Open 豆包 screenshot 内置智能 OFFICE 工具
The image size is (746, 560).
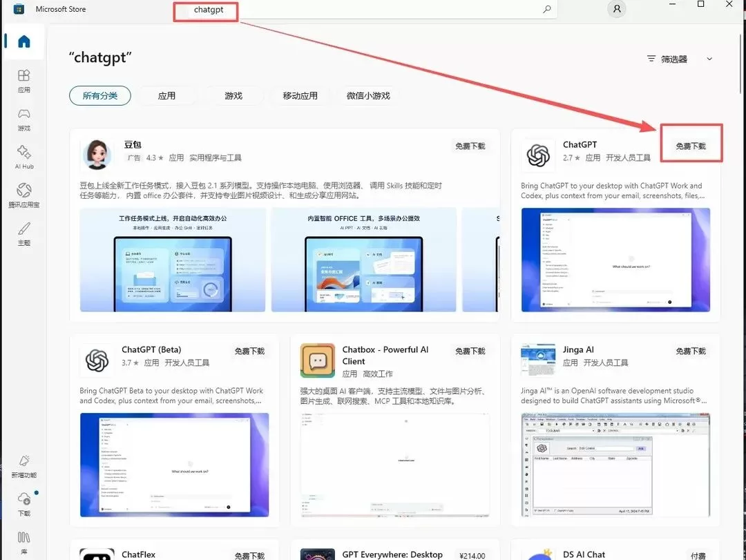tap(363, 260)
